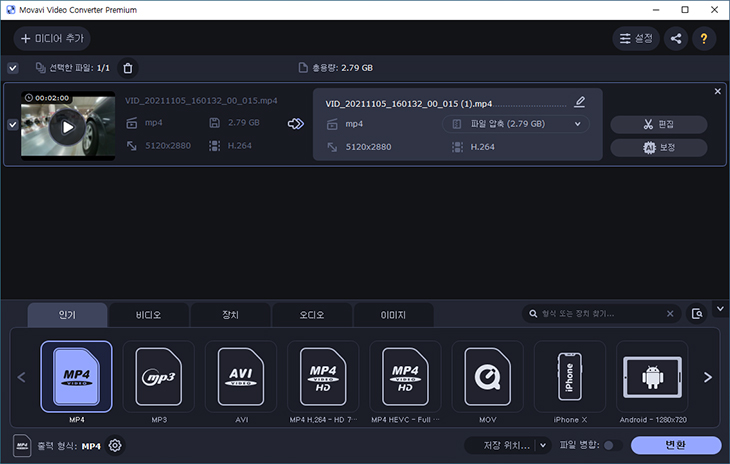730x464 pixels.
Task: Open the settings (설정) menu
Action: click(x=636, y=38)
